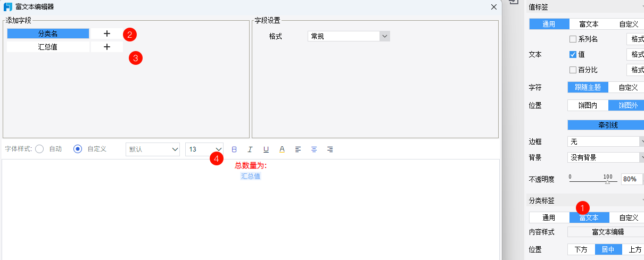
Task: Toggle bold formatting in rich text toolbar
Action: point(234,149)
